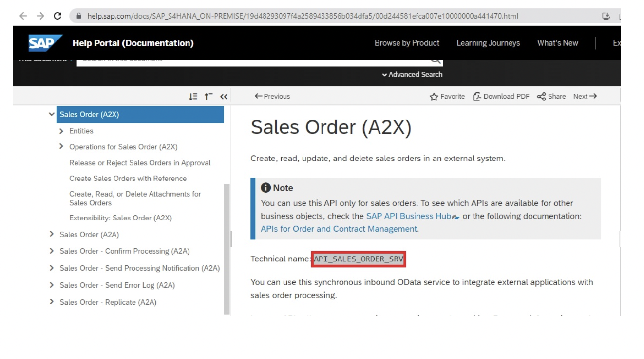Open Create, Read, or Delete Attachments topic
Screen dimensions: 644x359
point(135,198)
